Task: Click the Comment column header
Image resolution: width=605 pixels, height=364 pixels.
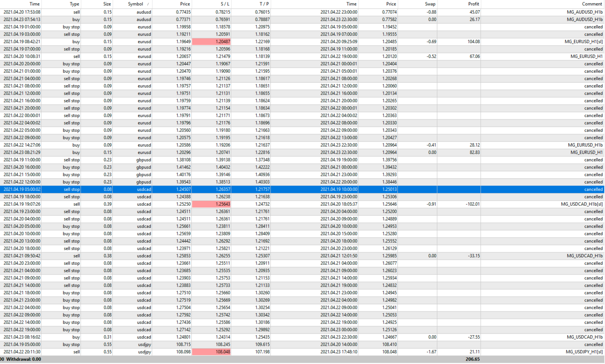Action: coord(592,4)
